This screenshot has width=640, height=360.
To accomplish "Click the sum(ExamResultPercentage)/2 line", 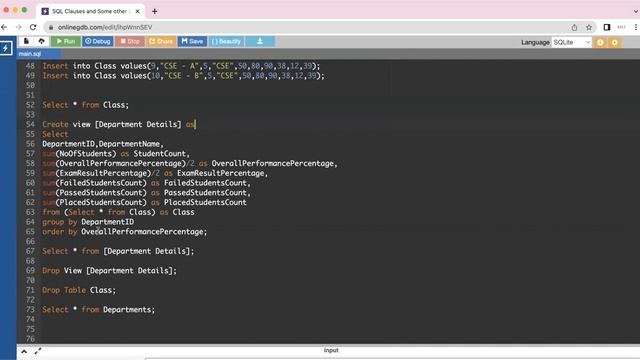I will [155, 173].
